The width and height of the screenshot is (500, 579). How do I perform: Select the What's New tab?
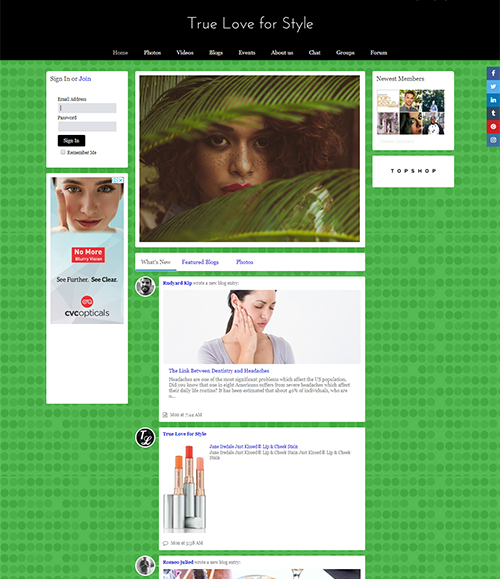[x=155, y=262]
